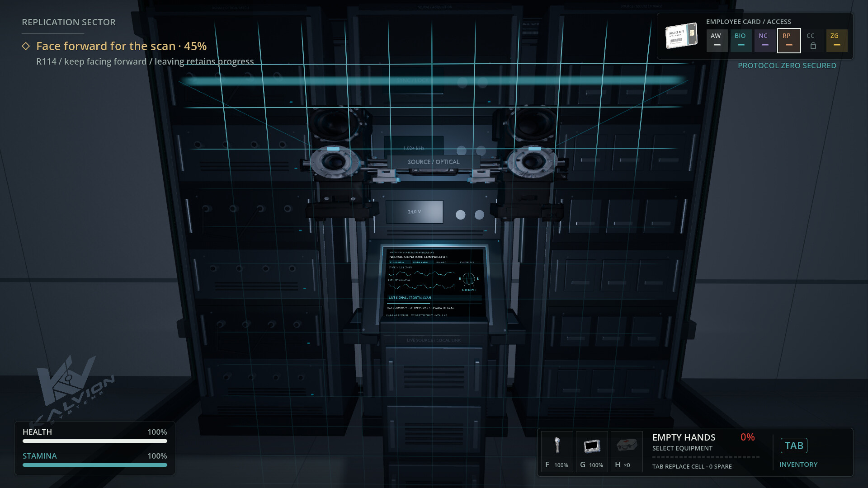This screenshot has height=488, width=868.
Task: Click the Neural Signature Comparator screen title
Action: point(419,257)
